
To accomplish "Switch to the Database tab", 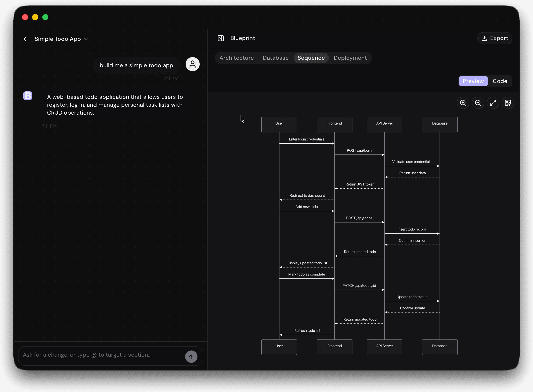I will [276, 58].
